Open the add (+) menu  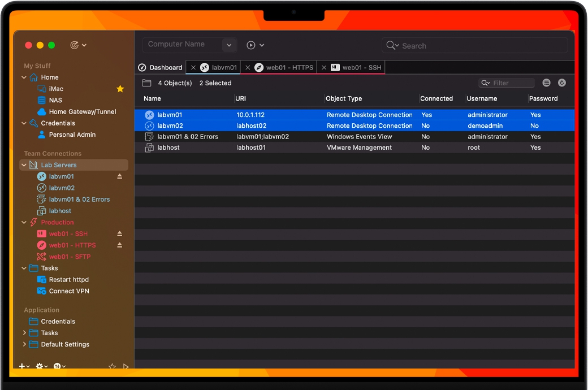point(24,366)
